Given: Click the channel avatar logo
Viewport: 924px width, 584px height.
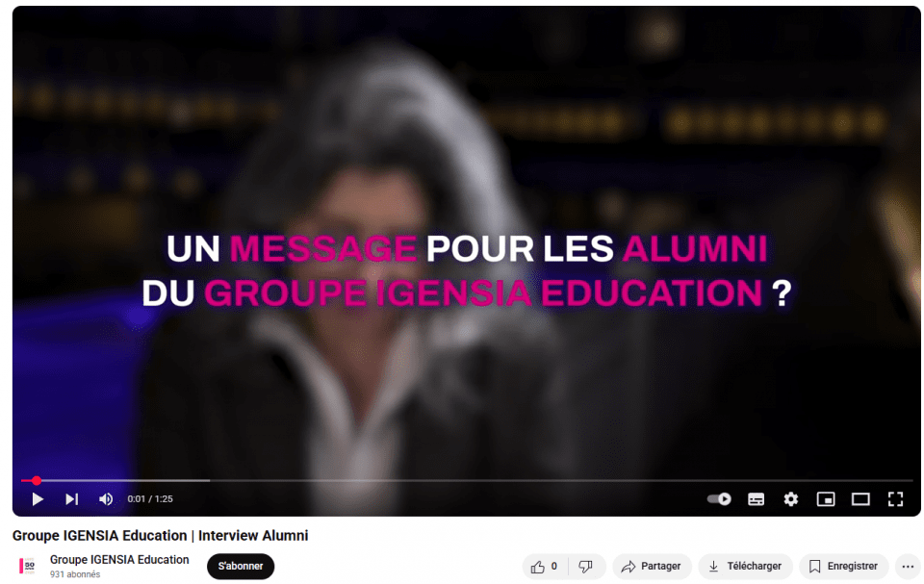Looking at the screenshot, I should [x=28, y=567].
